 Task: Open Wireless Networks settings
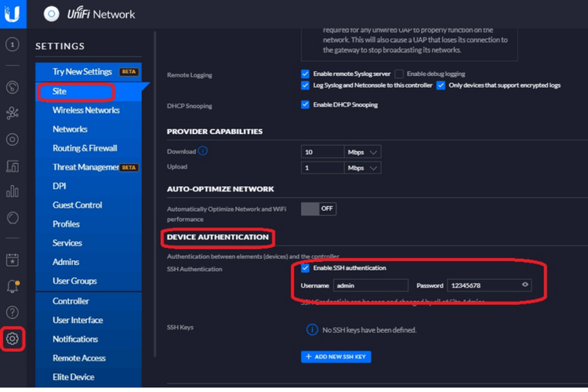(x=89, y=111)
